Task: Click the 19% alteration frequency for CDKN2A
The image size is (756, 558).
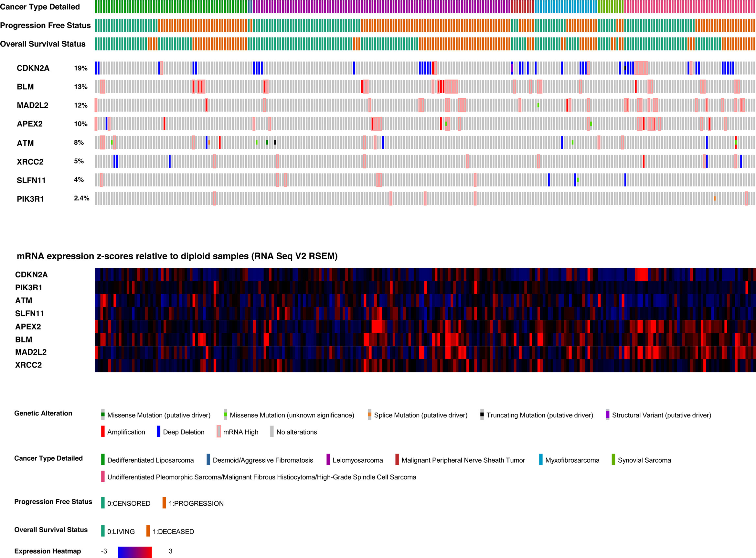Action: tap(81, 68)
